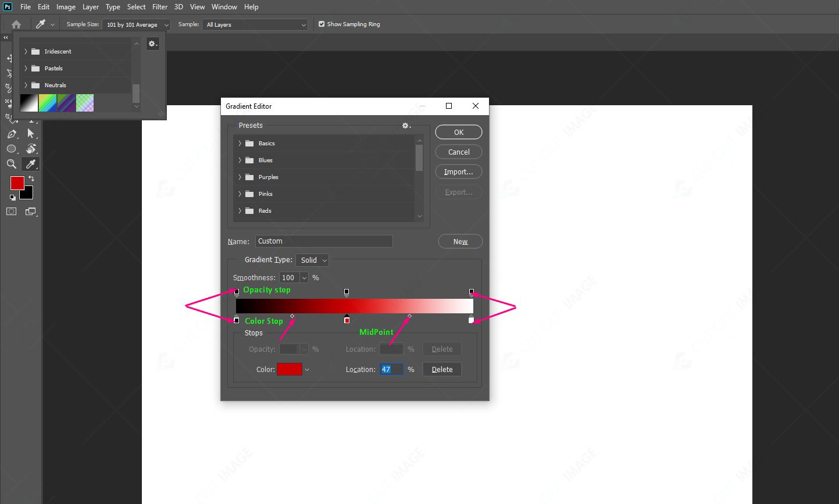Toggle the Show Sampling Ring checkbox
The width and height of the screenshot is (839, 504).
(322, 24)
